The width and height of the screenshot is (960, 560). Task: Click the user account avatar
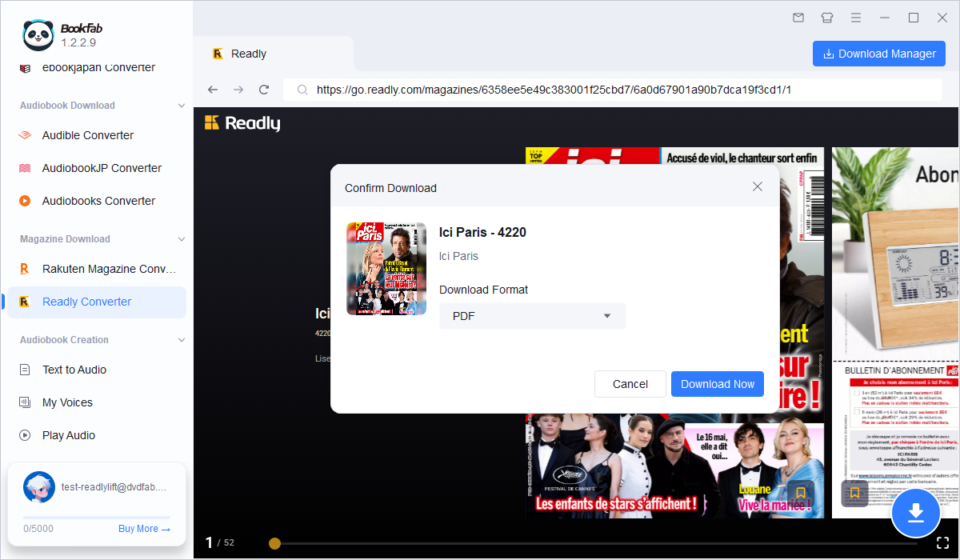coord(39,486)
